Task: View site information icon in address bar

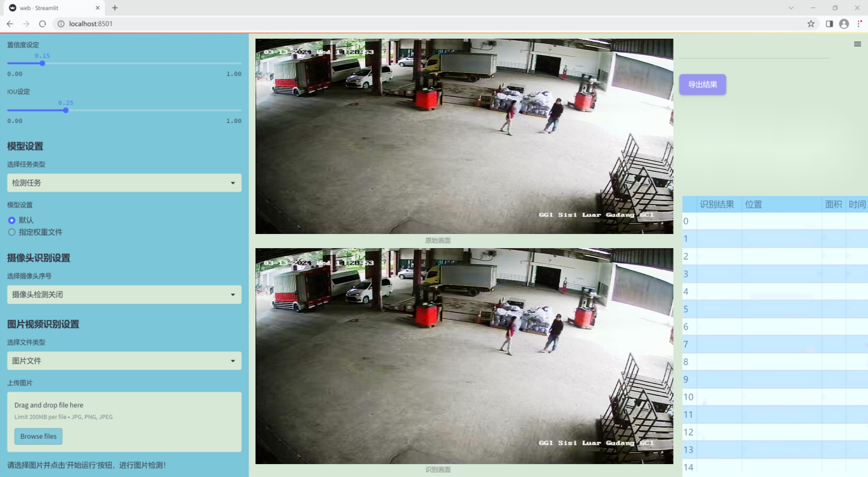Action: point(61,24)
